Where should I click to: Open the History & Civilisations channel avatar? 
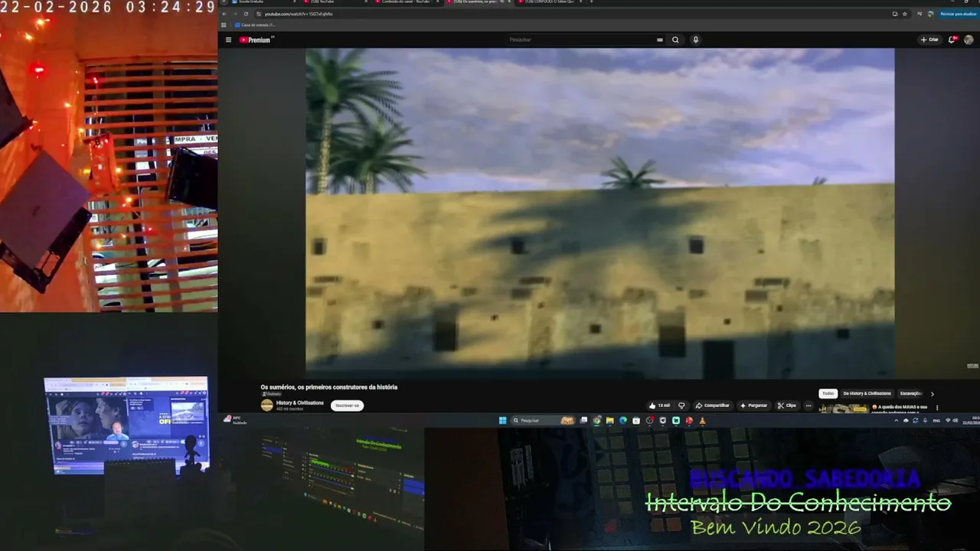coord(266,405)
